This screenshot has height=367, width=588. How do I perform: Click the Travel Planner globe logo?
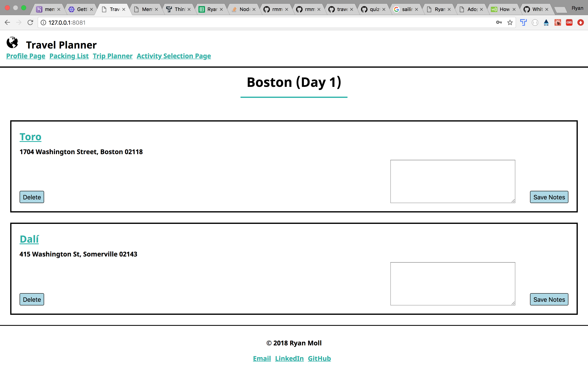pos(12,42)
